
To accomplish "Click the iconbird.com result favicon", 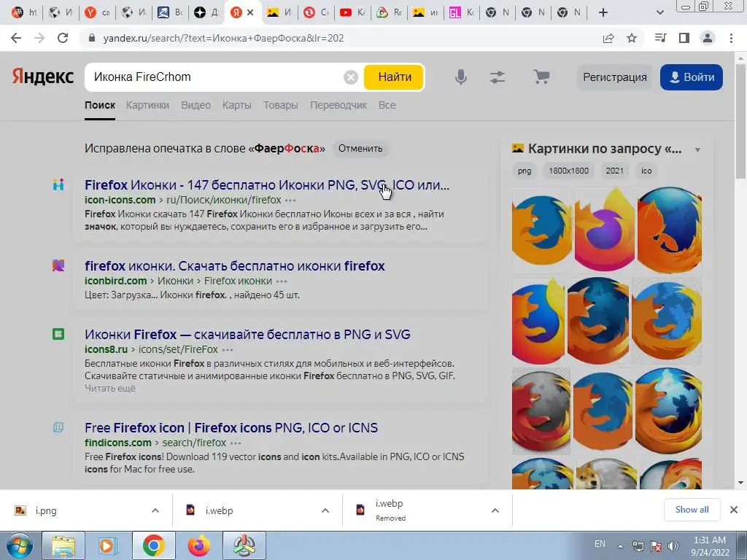I will click(58, 265).
